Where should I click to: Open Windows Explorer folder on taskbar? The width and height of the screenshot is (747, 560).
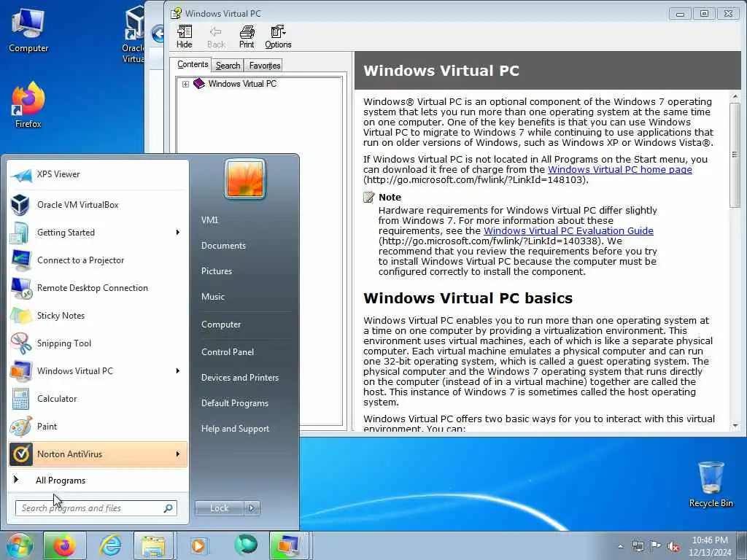152,546
